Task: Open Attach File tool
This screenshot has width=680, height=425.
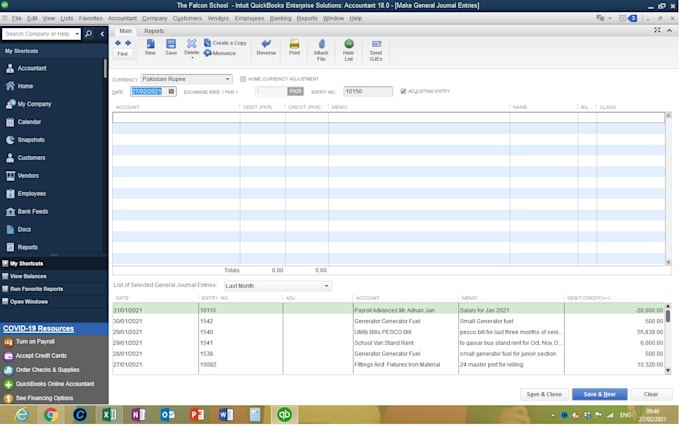Action: click(x=321, y=50)
